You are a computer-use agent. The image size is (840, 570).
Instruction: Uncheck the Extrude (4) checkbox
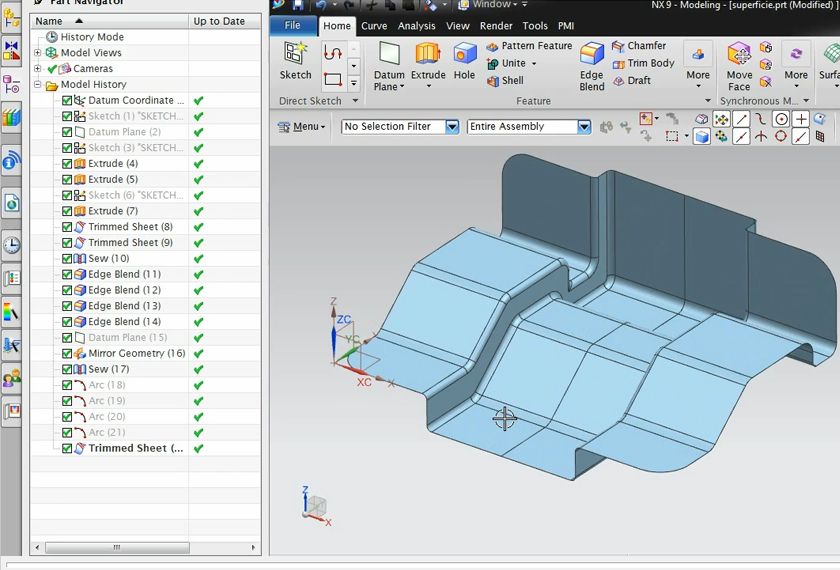(x=67, y=164)
